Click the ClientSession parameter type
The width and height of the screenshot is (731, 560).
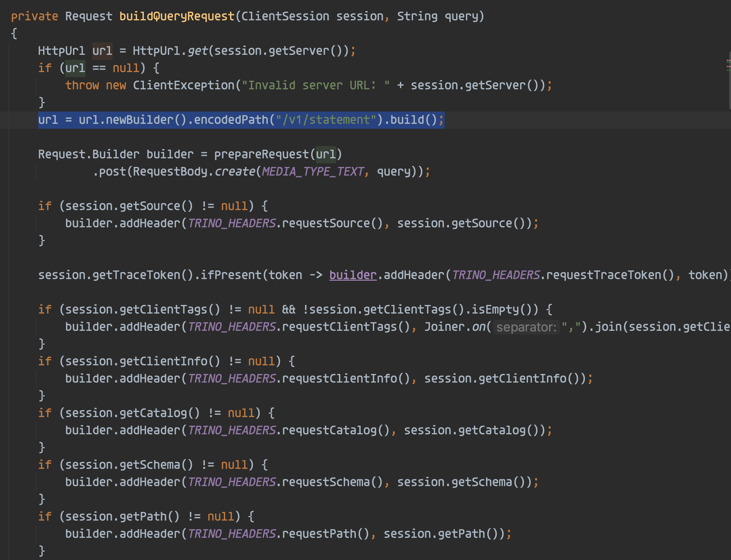285,16
